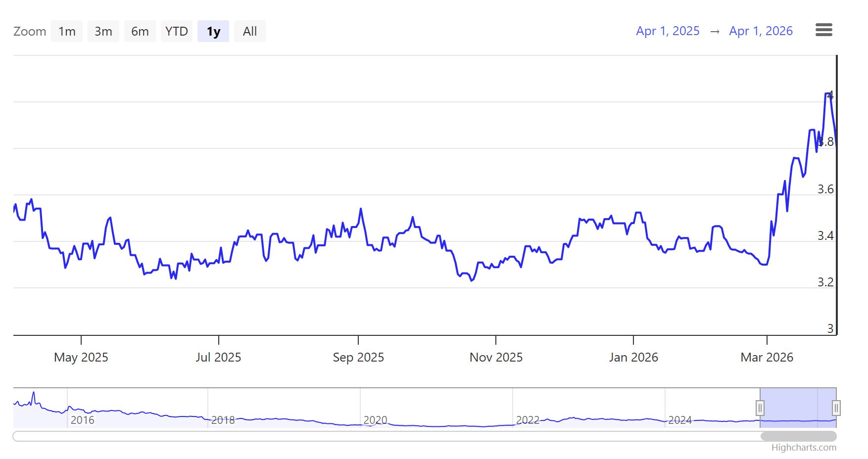The height and width of the screenshot is (459, 868).
Task: Click the left navigator handle
Action: [760, 408]
